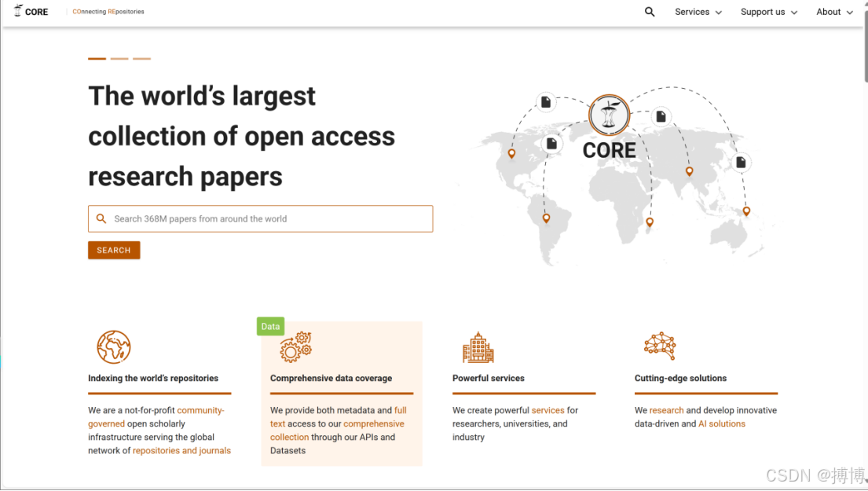
Task: Select the third carousel indicator dash
Action: pos(141,58)
